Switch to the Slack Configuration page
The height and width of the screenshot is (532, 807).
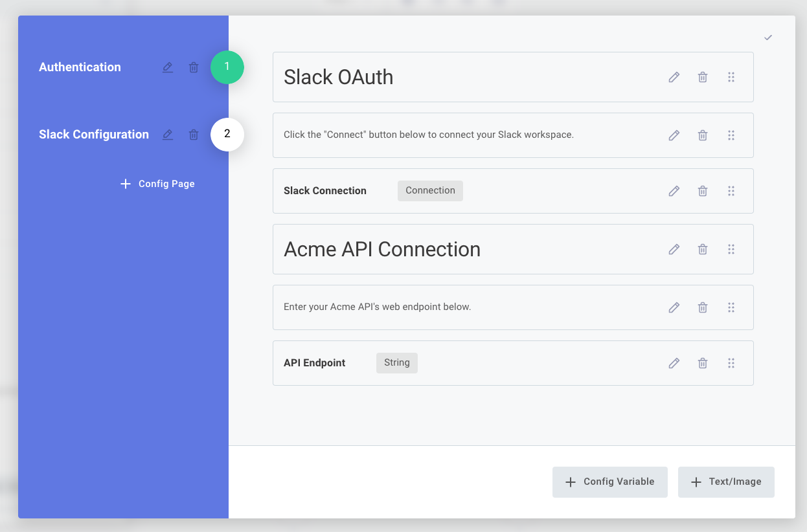click(x=93, y=134)
